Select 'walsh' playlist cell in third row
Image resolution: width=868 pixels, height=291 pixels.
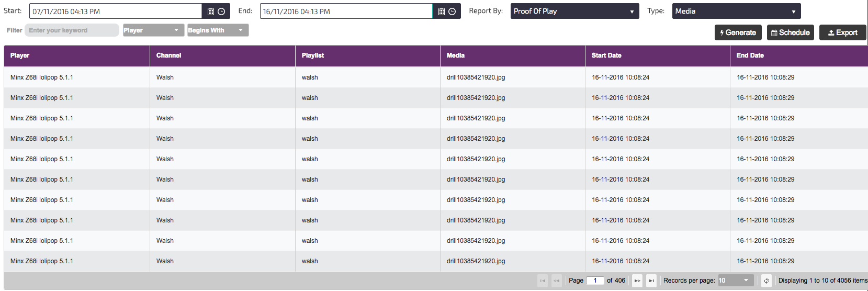pos(310,118)
